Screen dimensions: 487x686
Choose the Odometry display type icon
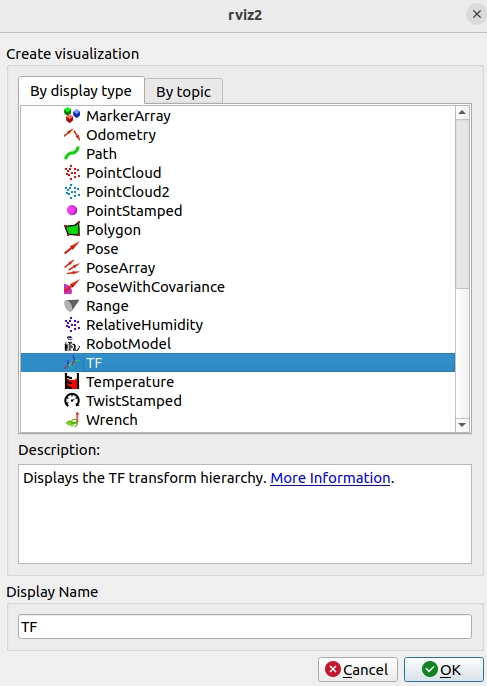click(72, 135)
